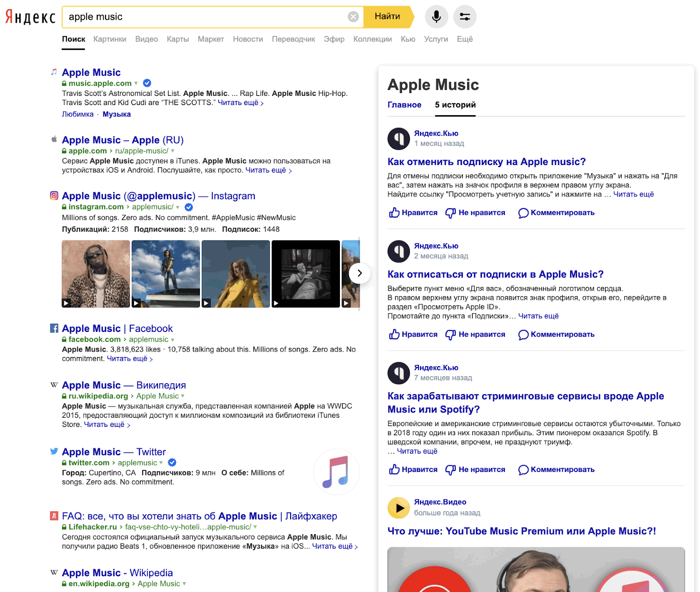Start voice search with the microphone icon
700x592 pixels.
tap(436, 17)
